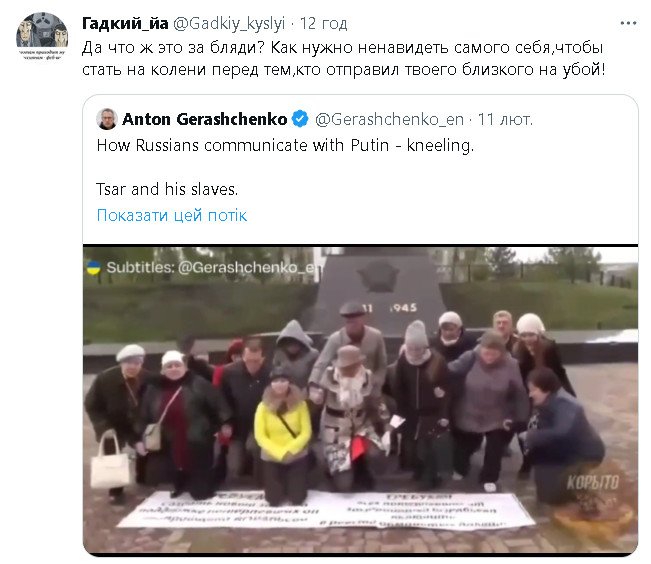Click the 1945 monument in the video
The width and height of the screenshot is (651, 564).
377,291
